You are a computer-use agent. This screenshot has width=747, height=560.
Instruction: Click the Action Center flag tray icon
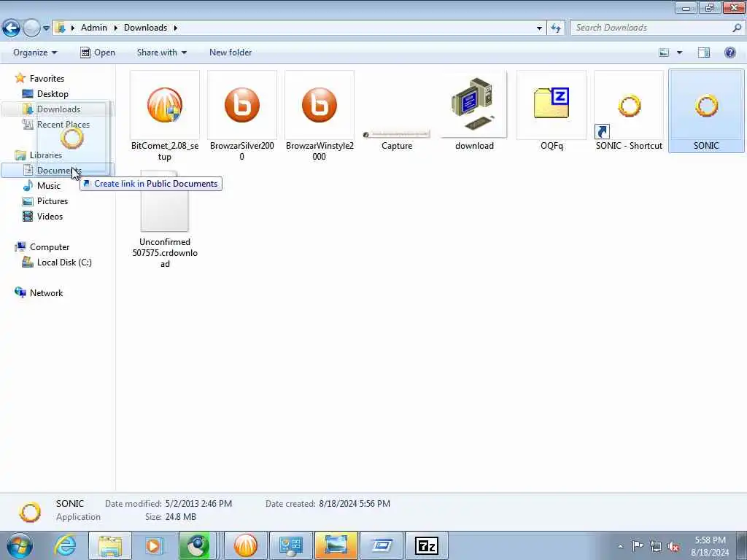coord(638,545)
